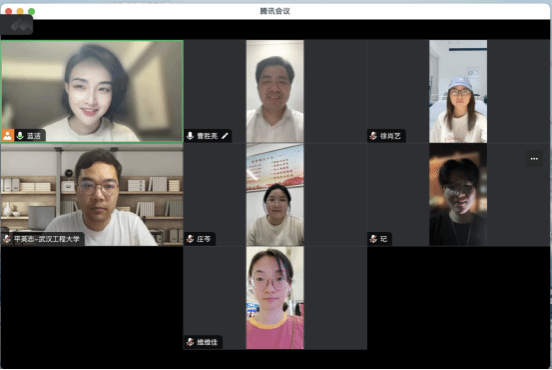This screenshot has height=370, width=552.
Task: Select the video of woman under red banner
Action: [x=275, y=194]
